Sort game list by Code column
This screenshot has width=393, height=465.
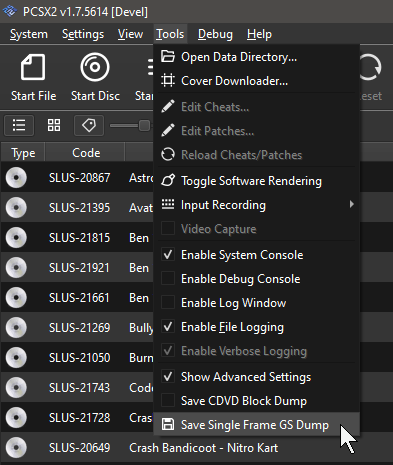click(x=86, y=153)
